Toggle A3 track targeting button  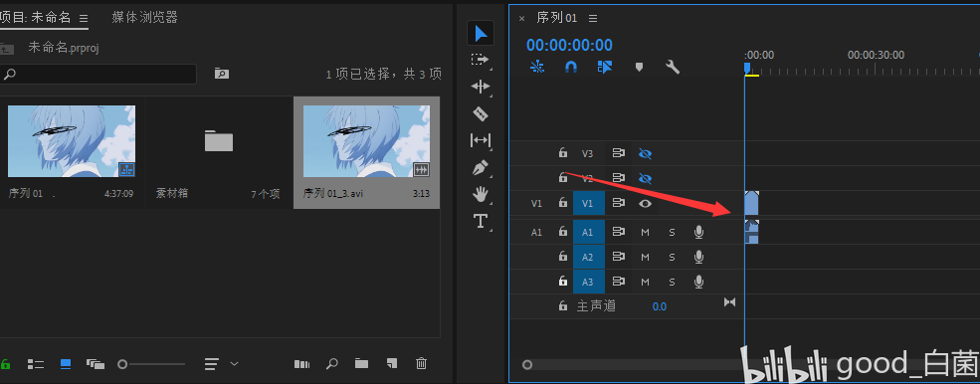589,283
